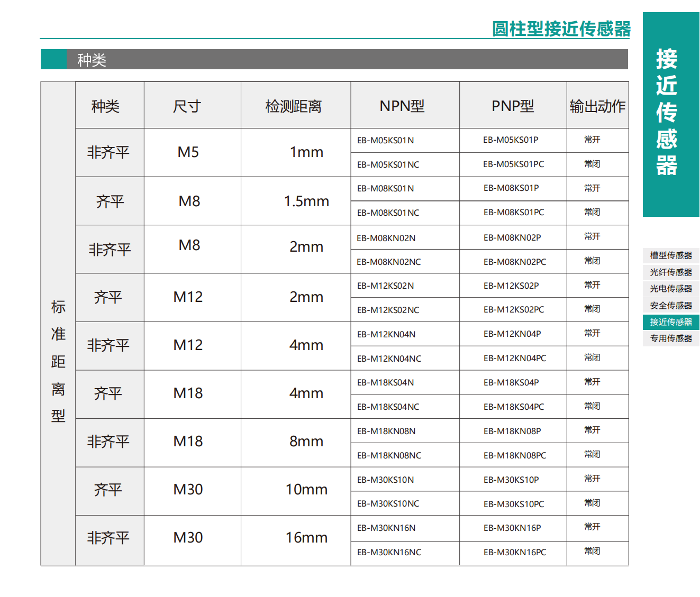Screen dimensions: 700x597
Task: Click the 种类 section header bar
Action: pos(334,59)
